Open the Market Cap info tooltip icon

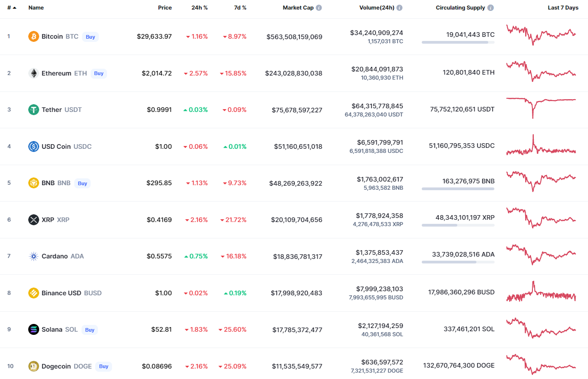pyautogui.click(x=319, y=8)
